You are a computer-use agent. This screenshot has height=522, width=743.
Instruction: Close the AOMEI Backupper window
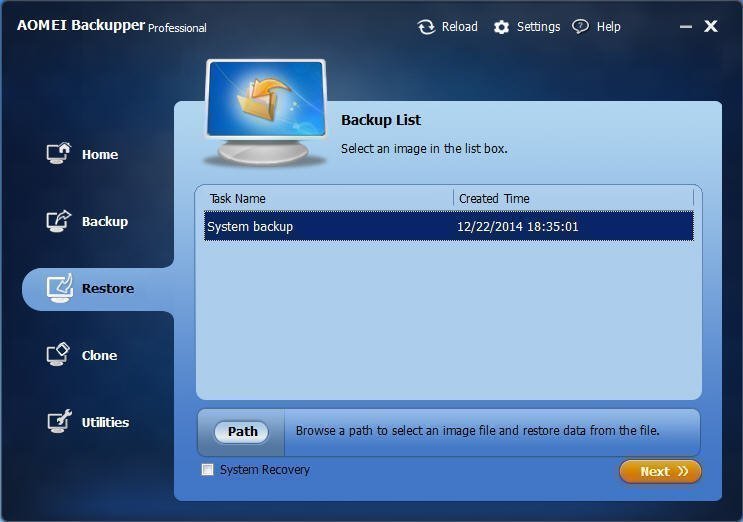pyautogui.click(x=711, y=26)
